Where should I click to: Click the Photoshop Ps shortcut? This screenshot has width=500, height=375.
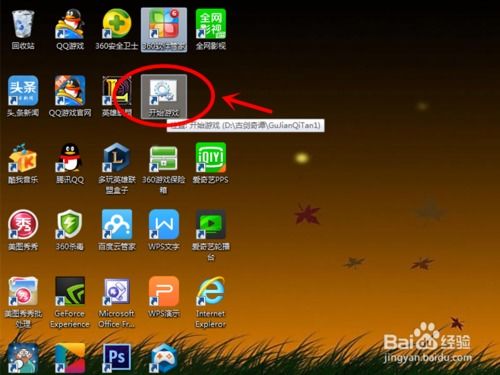(x=117, y=358)
